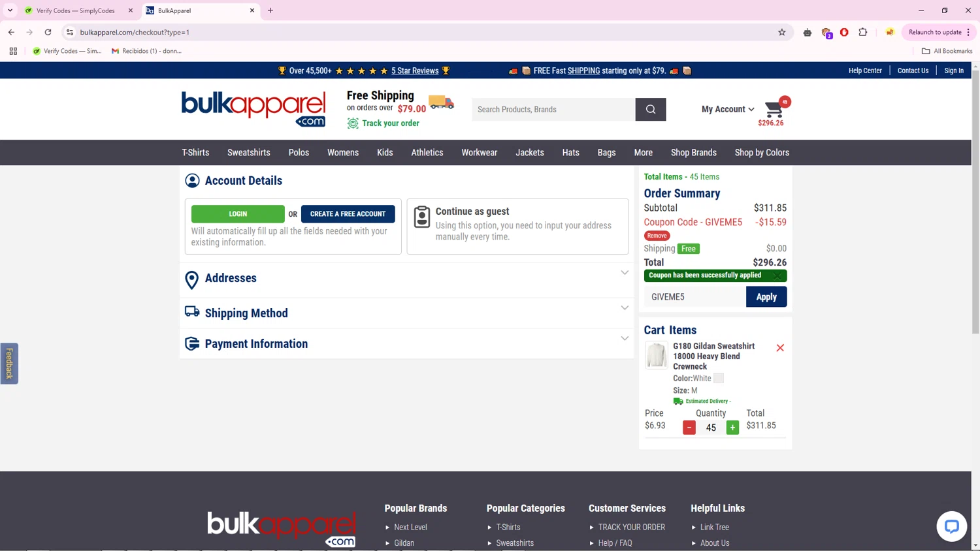Open the Workwear menu

480,153
